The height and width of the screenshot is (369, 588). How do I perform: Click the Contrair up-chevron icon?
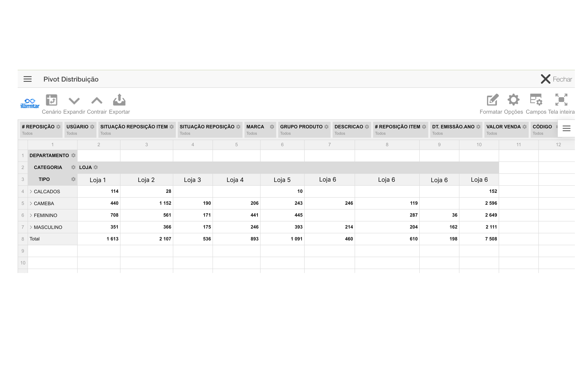(x=97, y=101)
